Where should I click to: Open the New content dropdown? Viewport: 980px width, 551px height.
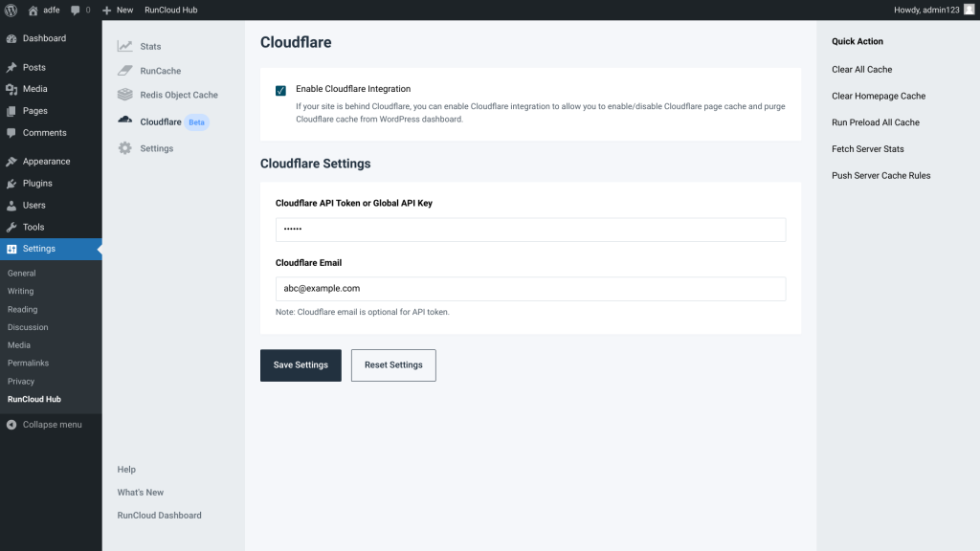tap(118, 10)
